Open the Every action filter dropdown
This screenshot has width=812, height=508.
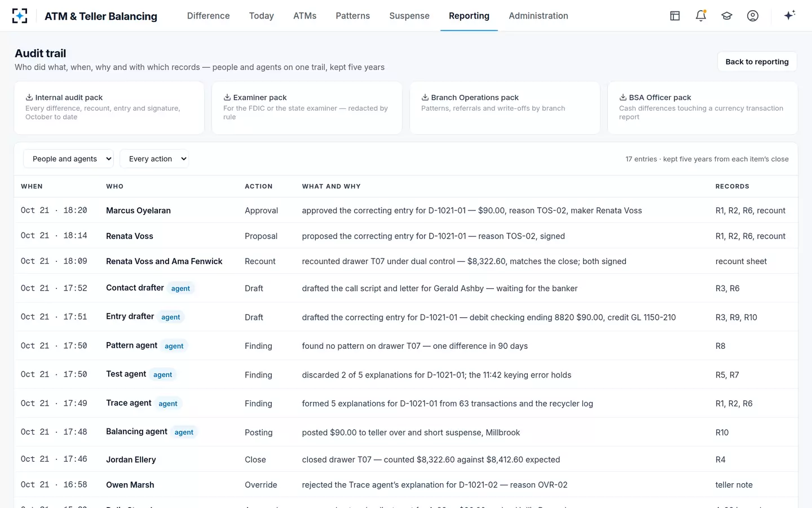(154, 159)
